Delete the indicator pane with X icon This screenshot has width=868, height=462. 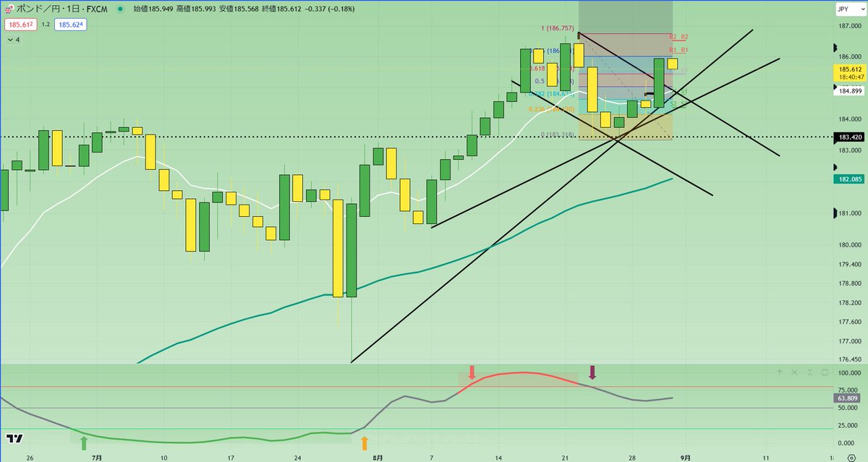coord(795,372)
